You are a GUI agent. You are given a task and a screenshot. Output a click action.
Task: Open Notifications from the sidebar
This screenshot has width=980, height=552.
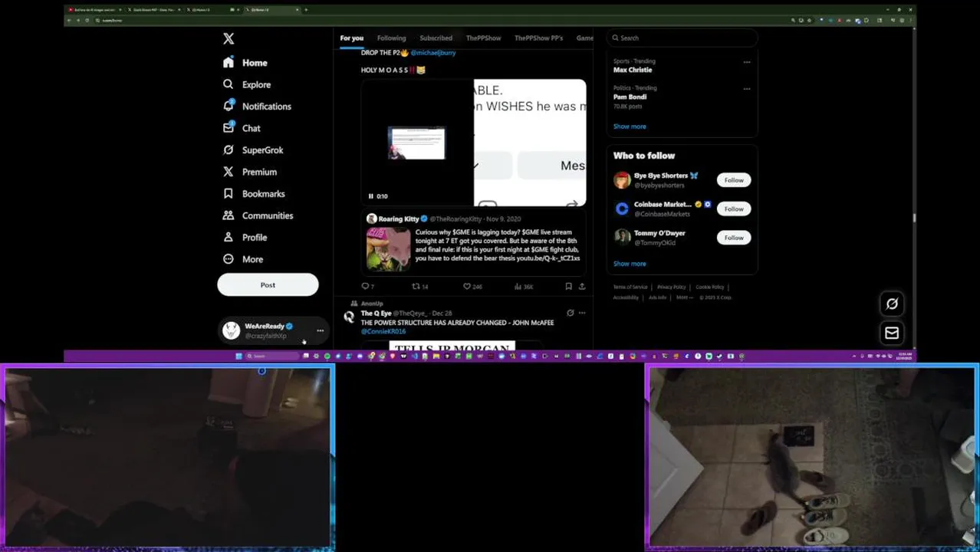coord(257,107)
